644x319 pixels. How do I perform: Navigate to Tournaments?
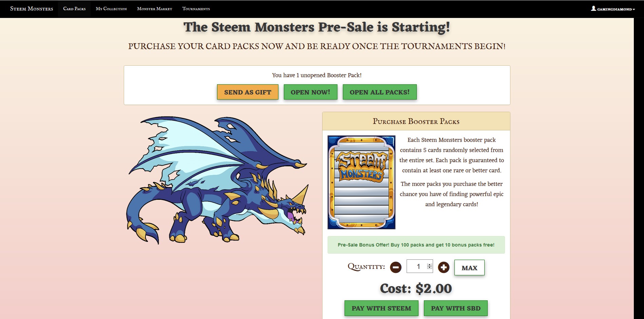tap(196, 9)
